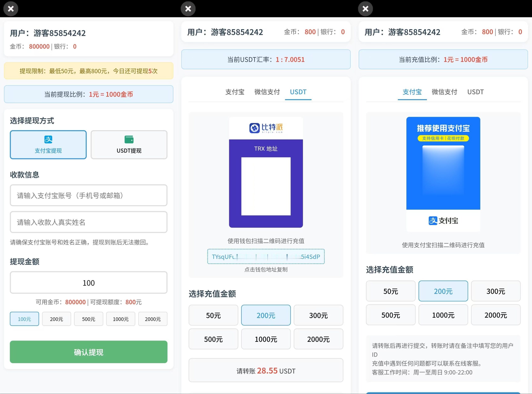Copy the TRX wallet address by clicking it

pos(266,257)
